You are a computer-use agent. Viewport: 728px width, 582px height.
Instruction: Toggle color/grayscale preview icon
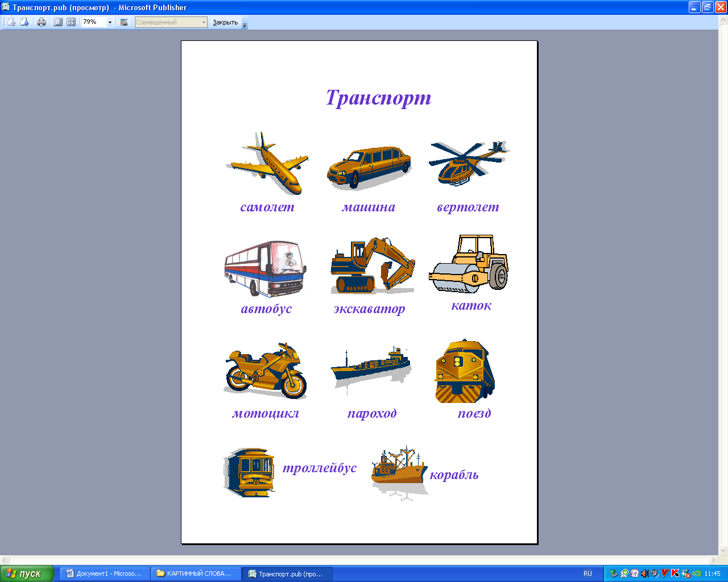(x=123, y=22)
